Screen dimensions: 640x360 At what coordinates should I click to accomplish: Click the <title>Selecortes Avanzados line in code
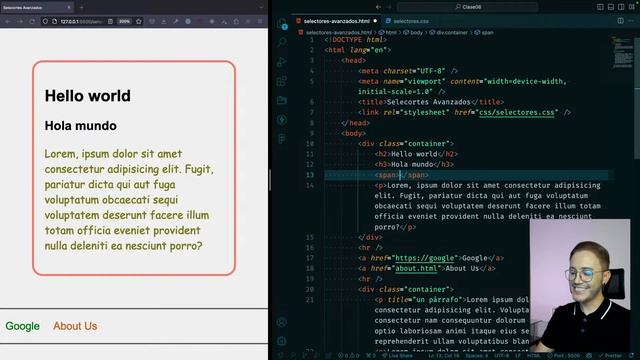(431, 102)
